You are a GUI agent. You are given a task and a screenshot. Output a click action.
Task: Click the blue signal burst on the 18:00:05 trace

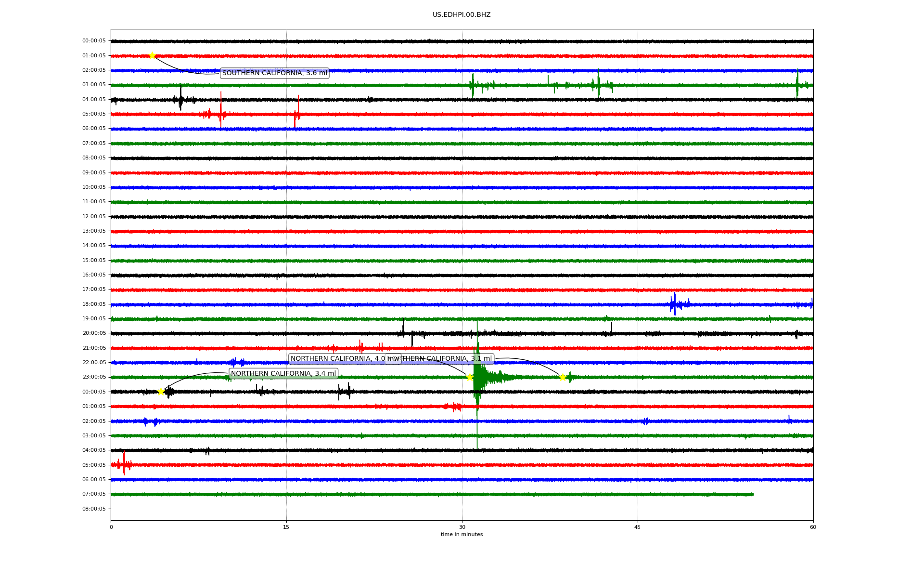675,304
